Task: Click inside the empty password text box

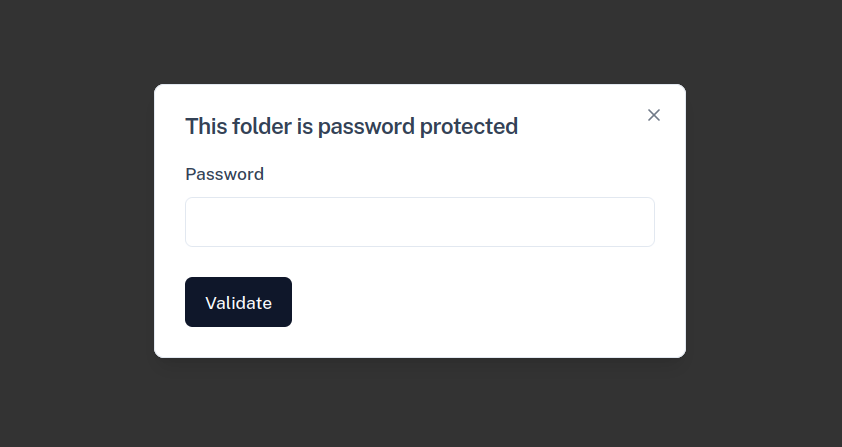Action: [419, 222]
